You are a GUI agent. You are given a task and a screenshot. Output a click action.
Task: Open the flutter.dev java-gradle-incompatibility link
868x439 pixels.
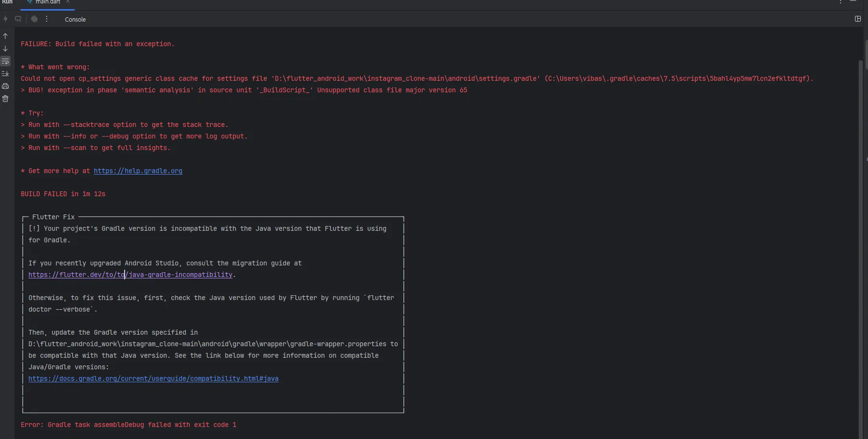click(x=130, y=275)
